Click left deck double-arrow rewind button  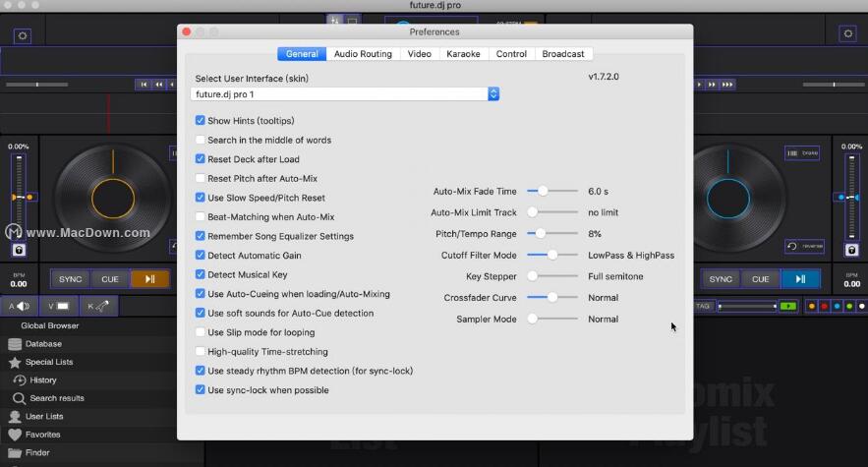[159, 85]
